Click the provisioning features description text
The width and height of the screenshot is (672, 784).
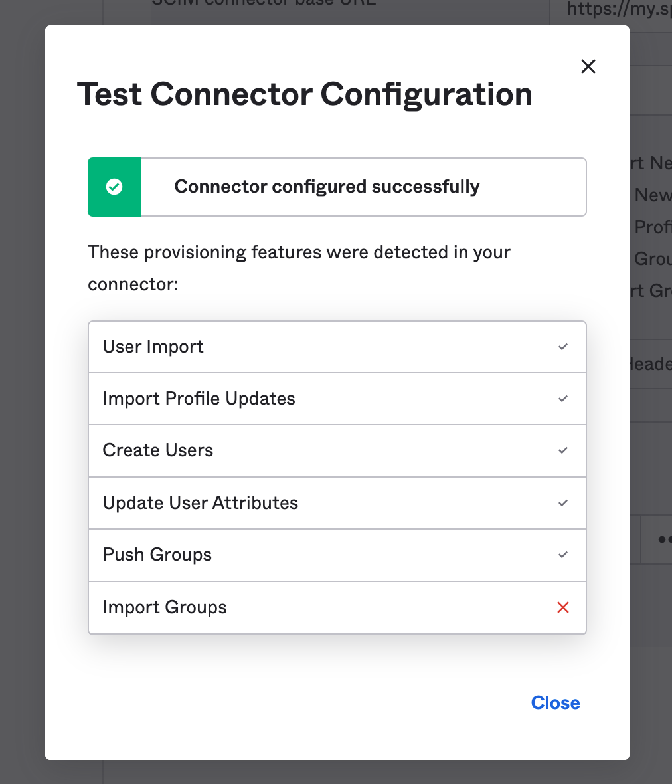(299, 268)
